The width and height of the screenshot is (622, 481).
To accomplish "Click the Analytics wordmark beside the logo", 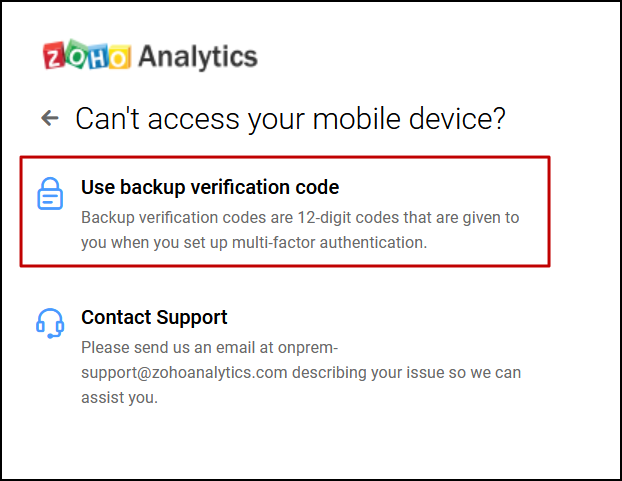I will (198, 57).
